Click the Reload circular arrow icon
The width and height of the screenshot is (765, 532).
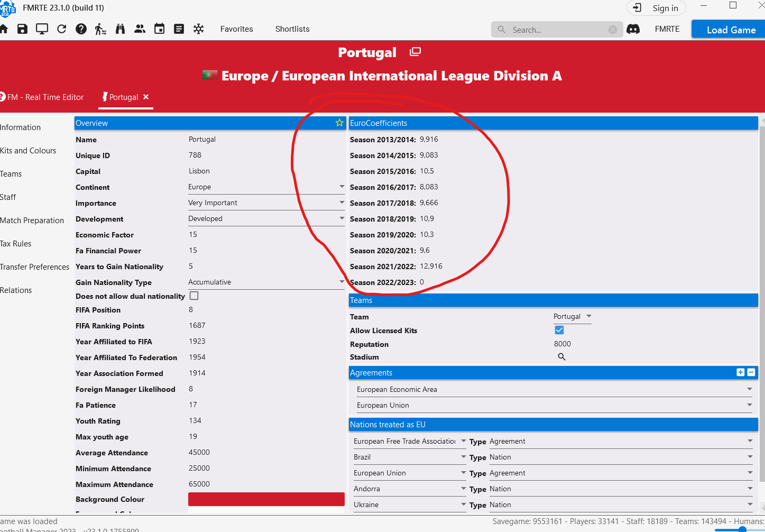[x=61, y=29]
